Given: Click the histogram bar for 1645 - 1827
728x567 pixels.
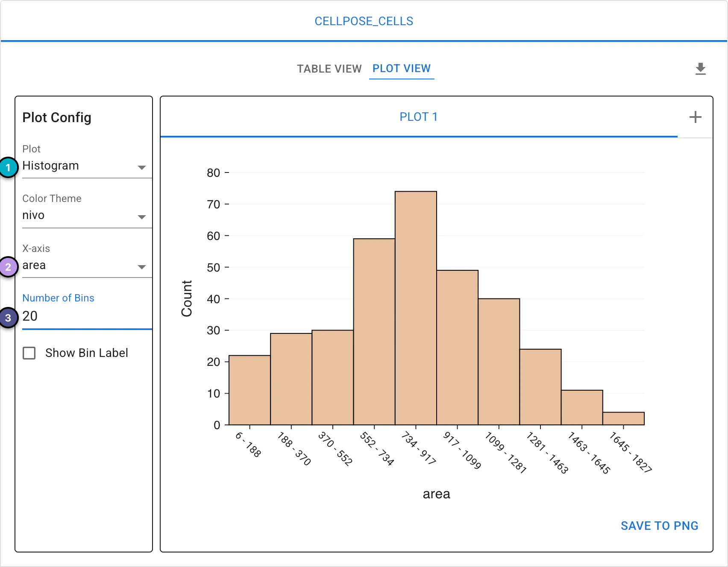Looking at the screenshot, I should (x=623, y=418).
